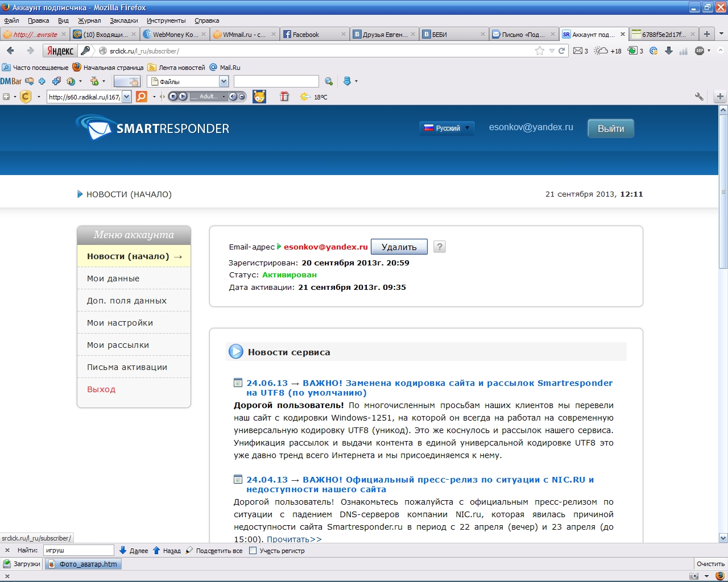The height and width of the screenshot is (582, 728).
Task: Click the orange magnifier search button
Action: coord(142,97)
